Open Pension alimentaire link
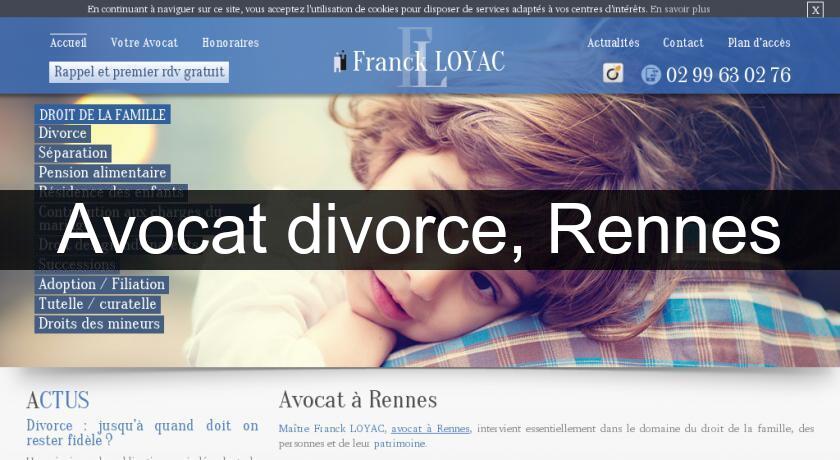Screen dimensions: 840x460 pyautogui.click(x=102, y=172)
